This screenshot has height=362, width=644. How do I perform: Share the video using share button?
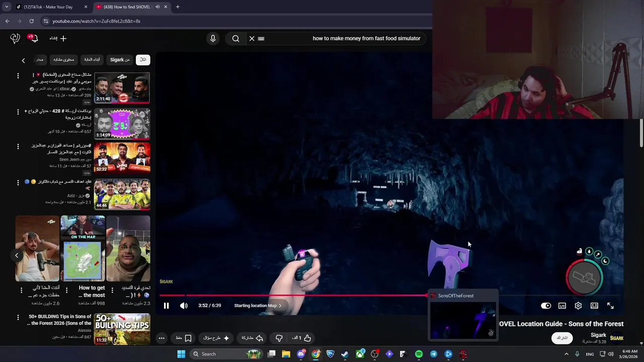[253, 338]
